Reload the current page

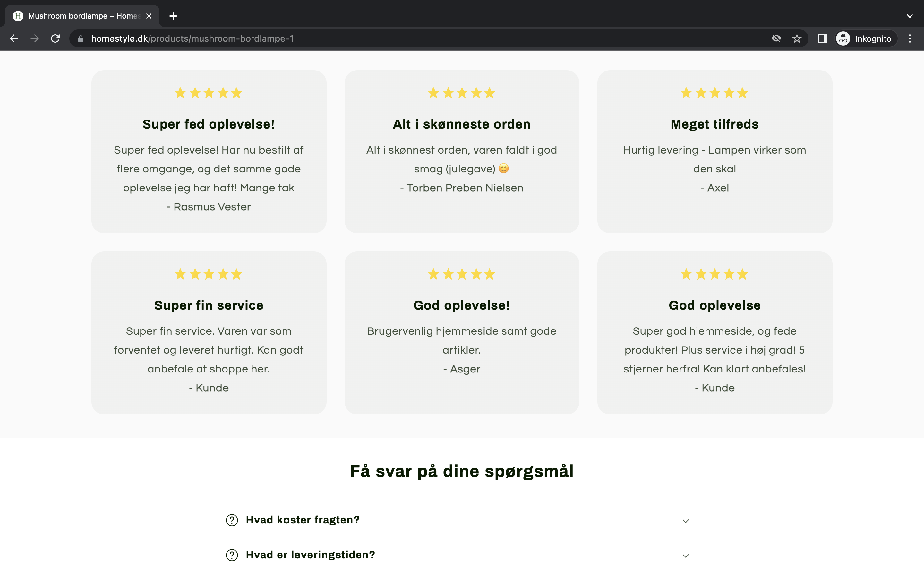point(56,38)
